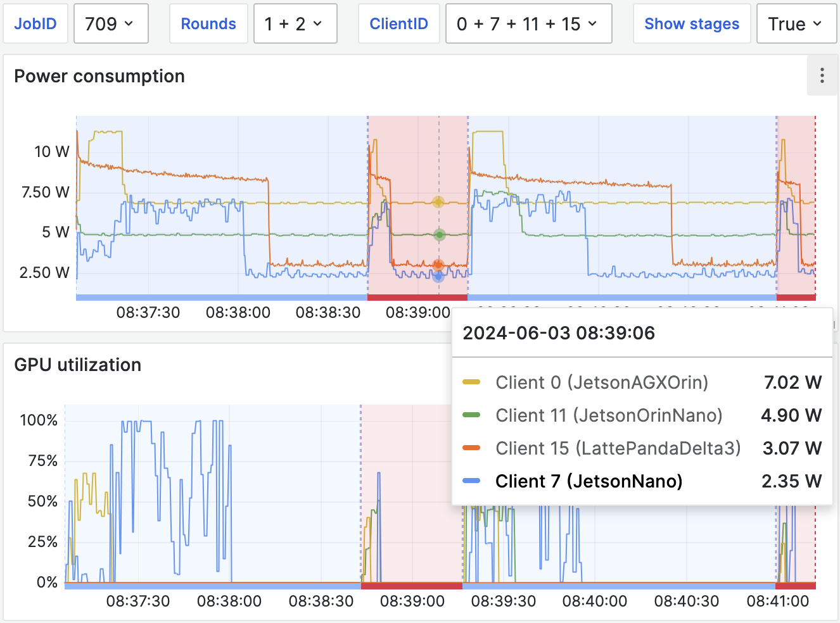840x623 pixels.
Task: Expand the Rounds 1 + 2 selector
Action: [x=295, y=24]
